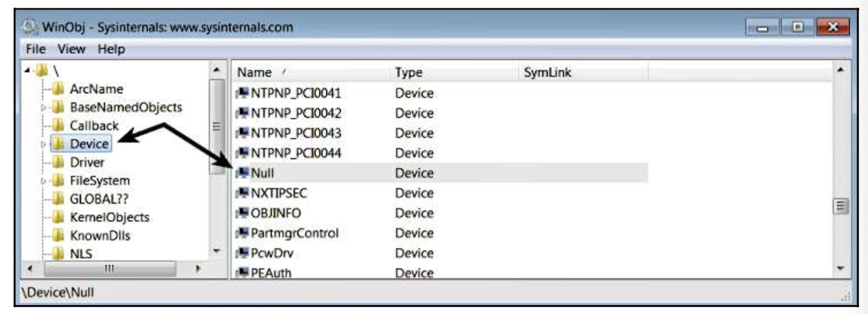Open the View menu
868x314 pixels.
pyautogui.click(x=70, y=49)
